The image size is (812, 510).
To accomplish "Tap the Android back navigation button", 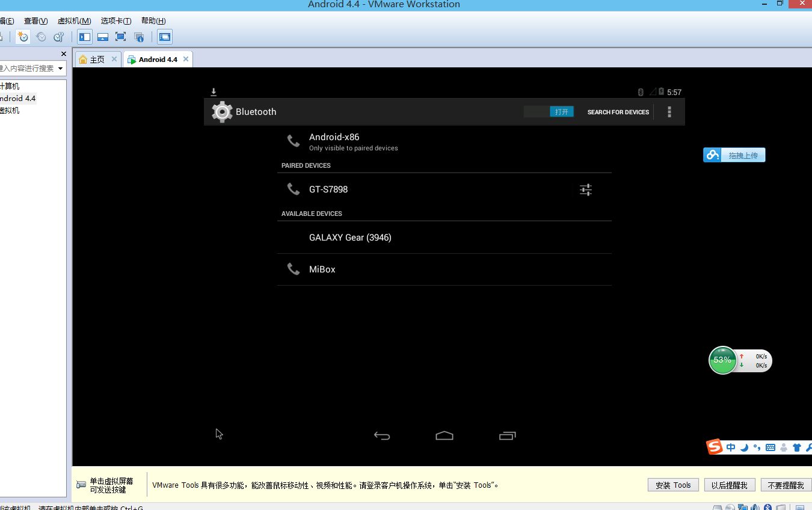I will (x=382, y=436).
